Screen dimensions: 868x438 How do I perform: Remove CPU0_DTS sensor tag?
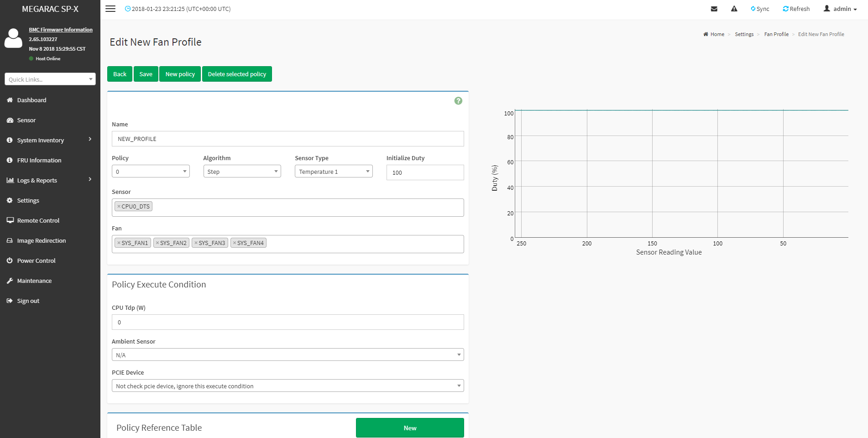tap(119, 207)
